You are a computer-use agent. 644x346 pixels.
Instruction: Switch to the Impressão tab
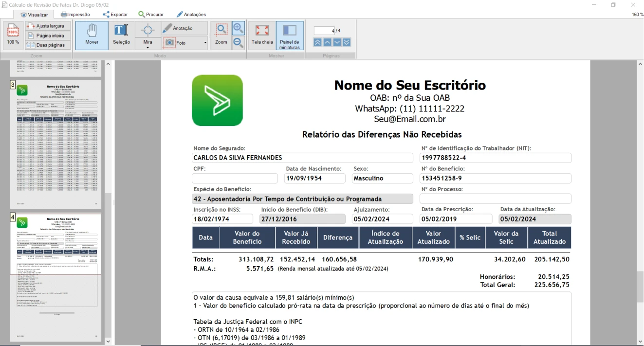pos(75,15)
